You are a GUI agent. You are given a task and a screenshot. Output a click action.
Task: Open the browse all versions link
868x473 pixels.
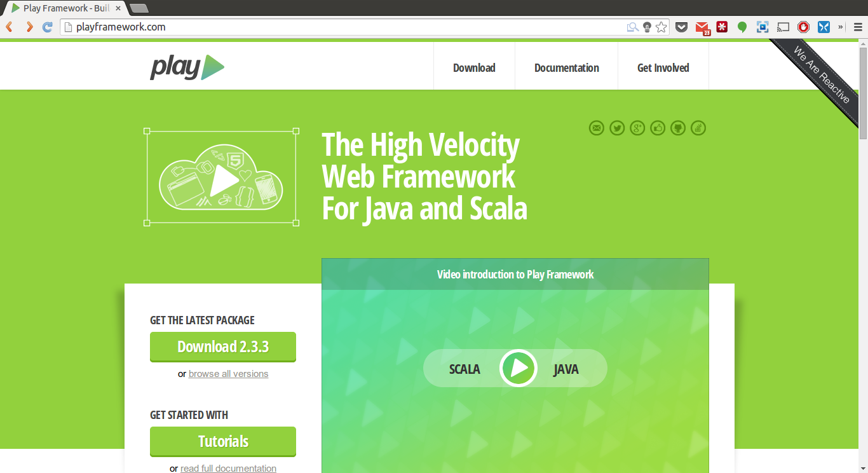point(228,374)
